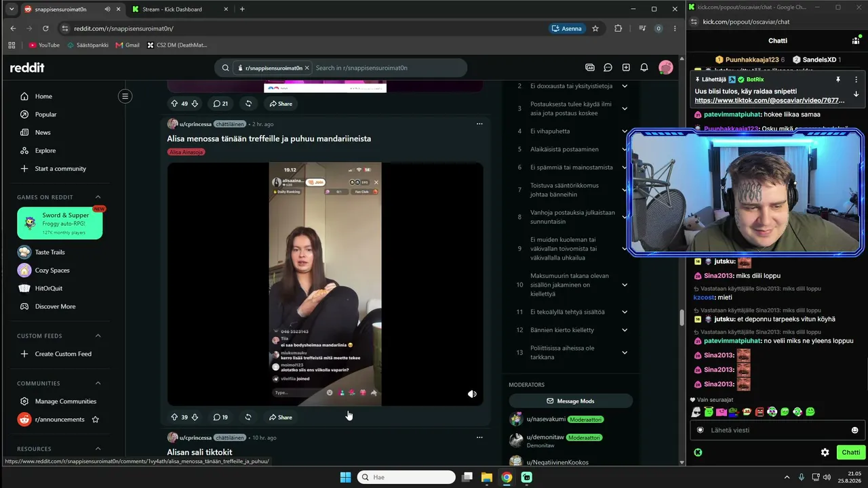Open Chrome extensions puzzle icon
The height and width of the screenshot is (488, 868).
618,28
